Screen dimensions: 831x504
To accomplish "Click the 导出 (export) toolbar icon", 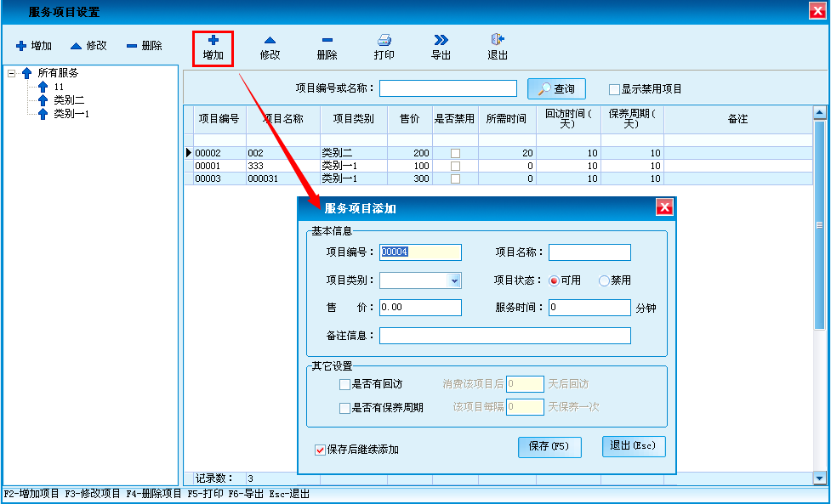I will coord(441,40).
